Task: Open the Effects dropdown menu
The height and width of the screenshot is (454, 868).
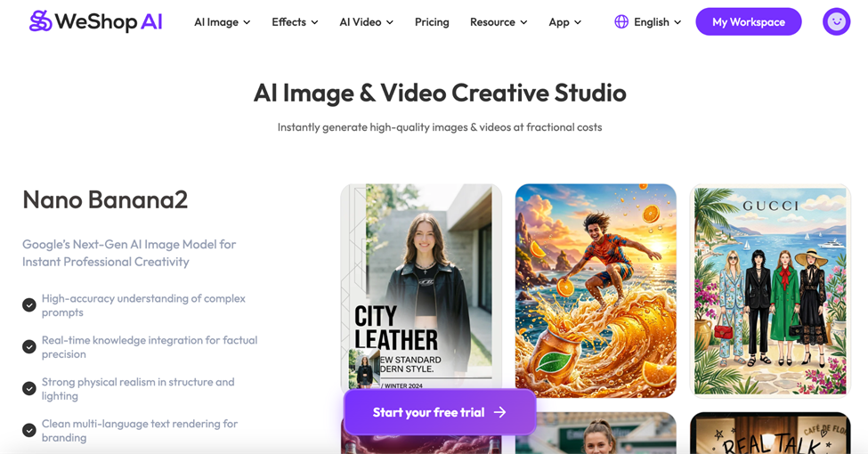Action: click(x=295, y=21)
